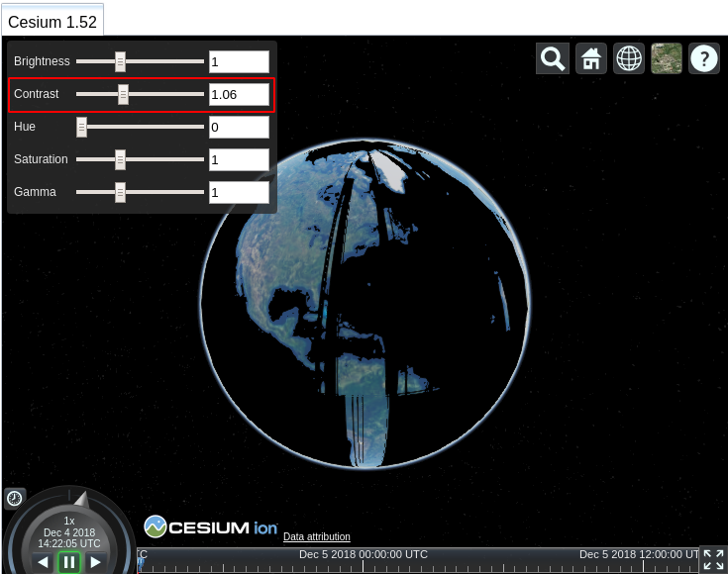Play the animation in reverse

43,562
